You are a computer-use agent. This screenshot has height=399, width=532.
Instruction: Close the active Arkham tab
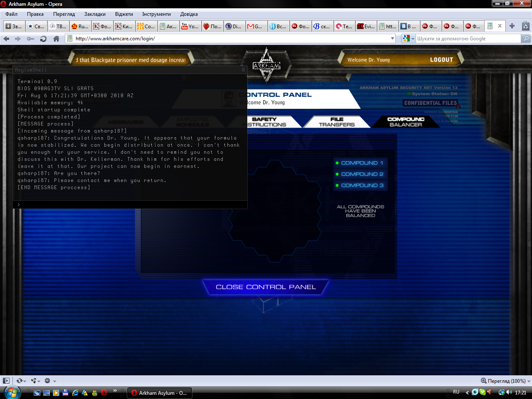tap(500, 26)
